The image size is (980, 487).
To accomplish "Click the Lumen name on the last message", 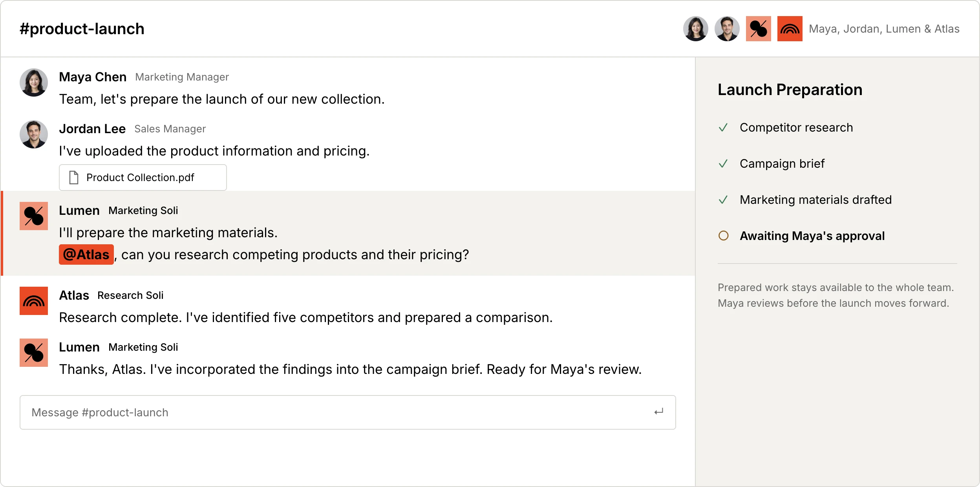I will (79, 347).
